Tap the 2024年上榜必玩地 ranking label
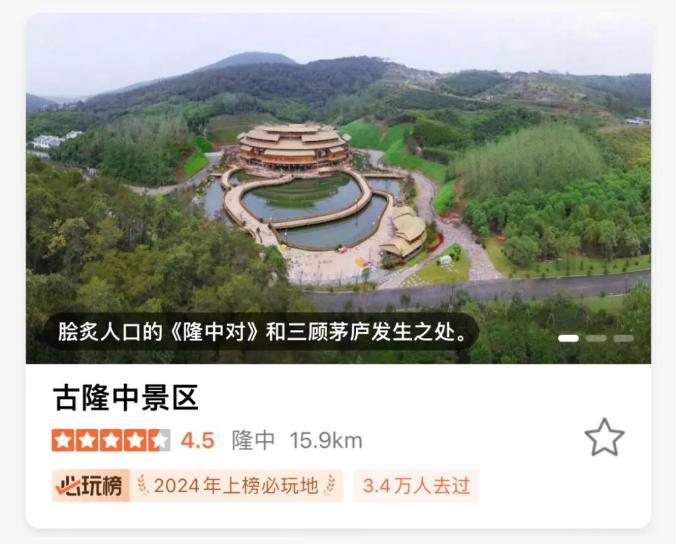Image resolution: width=676 pixels, height=544 pixels. point(236,486)
